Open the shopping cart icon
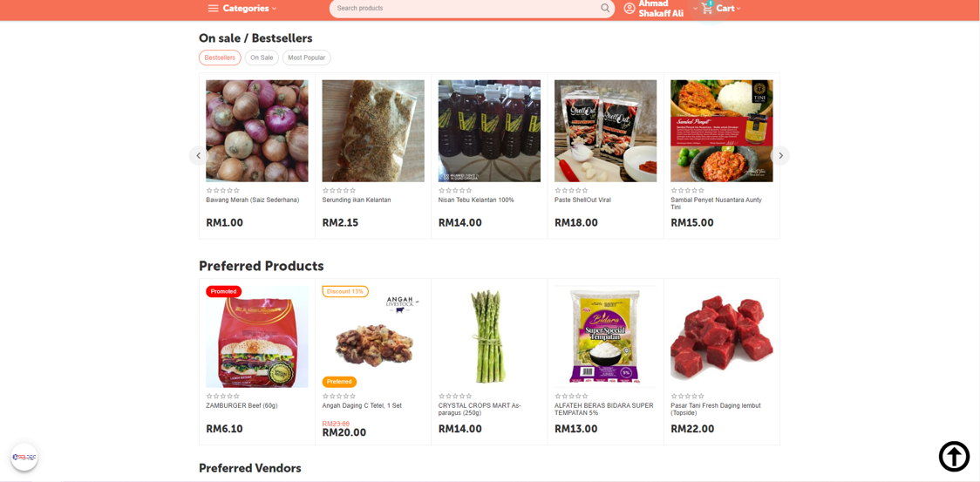The height and width of the screenshot is (482, 980). tap(707, 8)
